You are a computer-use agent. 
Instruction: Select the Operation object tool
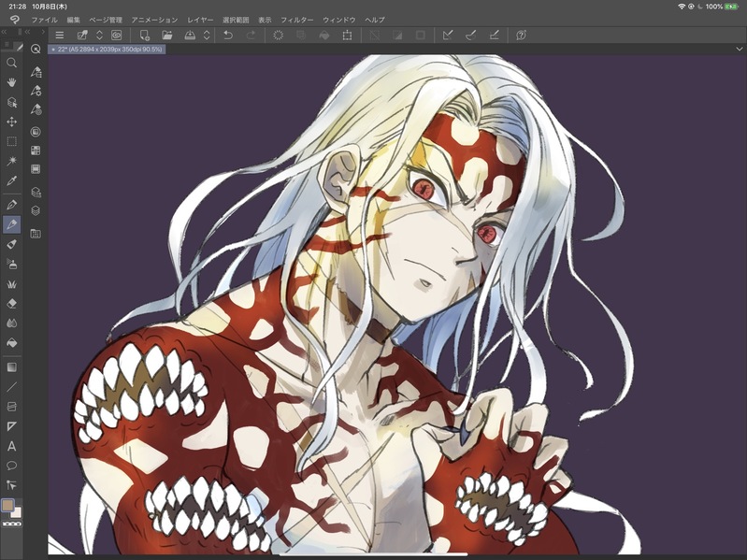12,103
